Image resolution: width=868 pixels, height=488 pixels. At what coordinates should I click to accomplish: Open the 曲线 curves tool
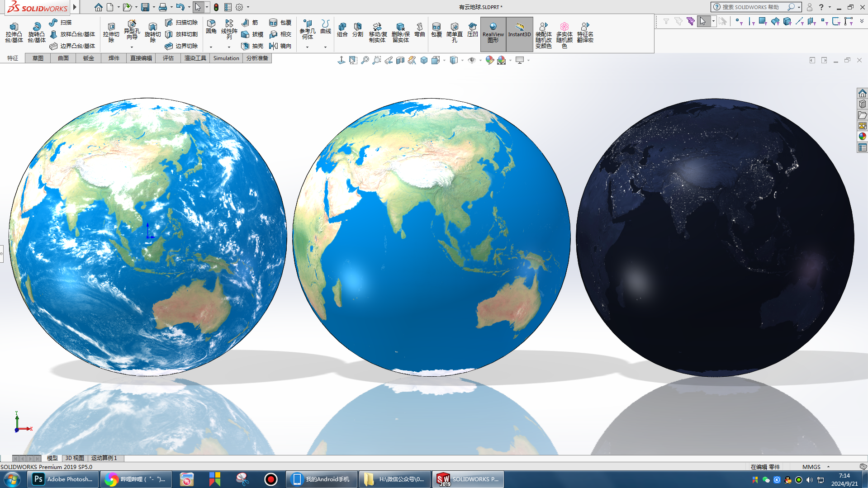coord(326,27)
